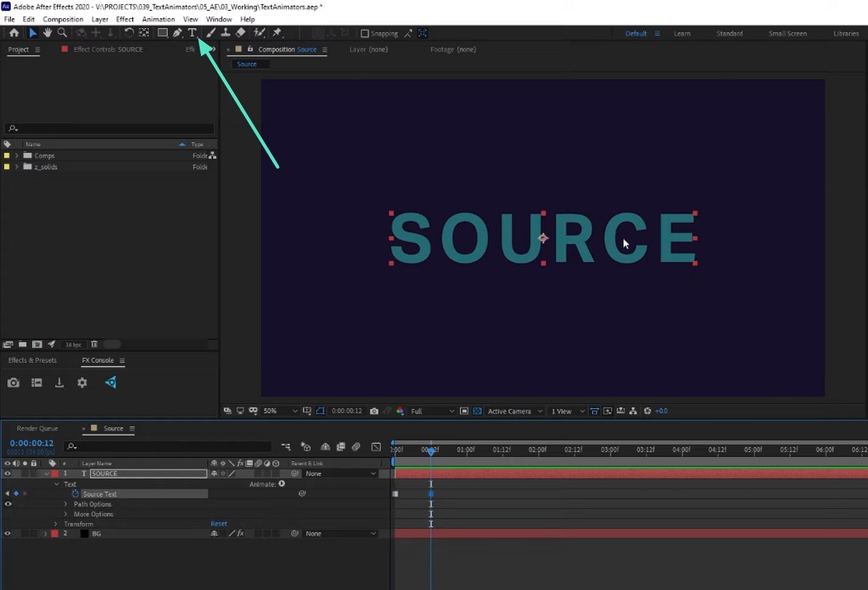Click the FX Console snapshot camera icon
The height and width of the screenshot is (590, 868).
tap(13, 383)
